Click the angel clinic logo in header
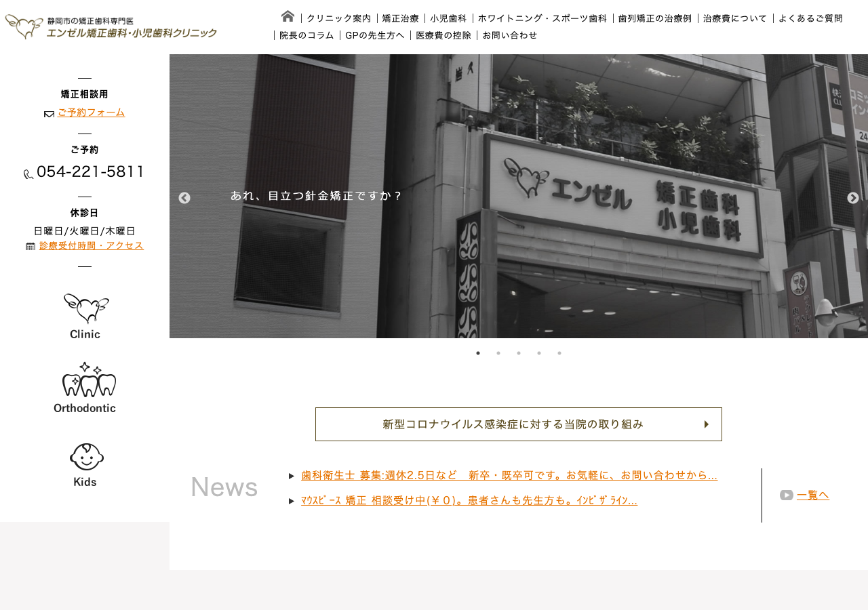 coord(111,27)
